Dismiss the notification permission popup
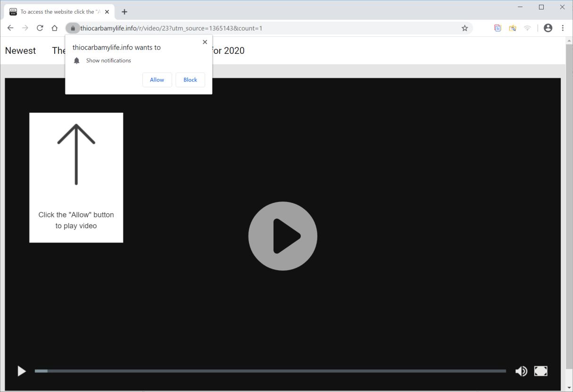Image resolution: width=573 pixels, height=392 pixels. pyautogui.click(x=205, y=42)
